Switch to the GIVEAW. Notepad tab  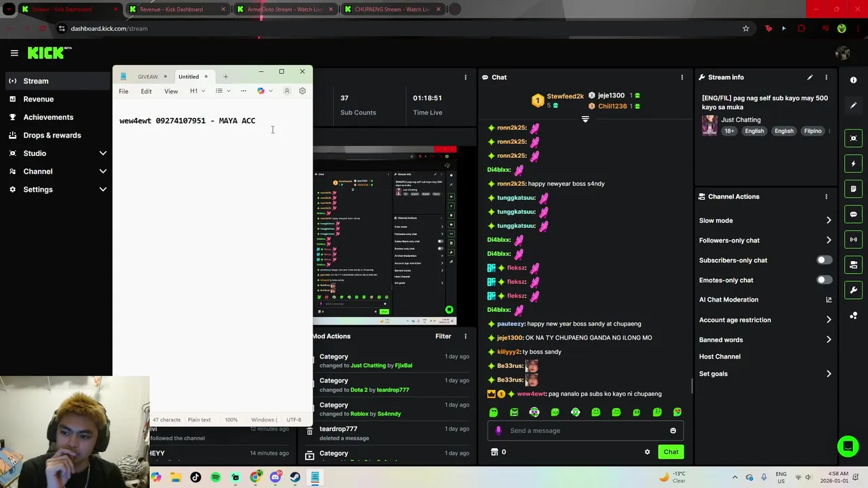point(148,77)
